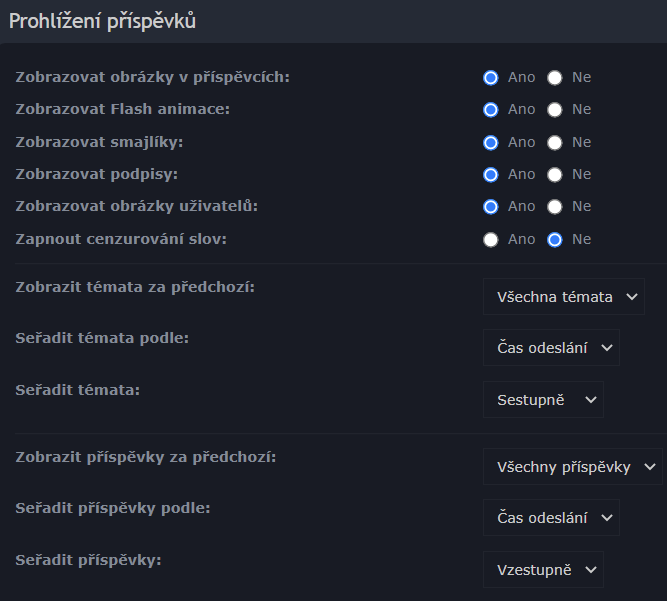667x601 pixels.
Task: Open the 'Všechna témata' dropdown
Action: pyautogui.click(x=563, y=296)
